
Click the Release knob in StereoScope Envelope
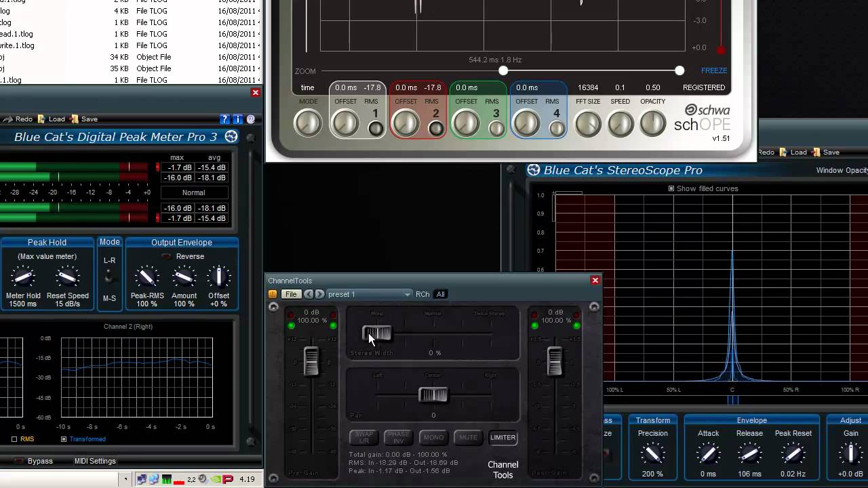coord(749,454)
